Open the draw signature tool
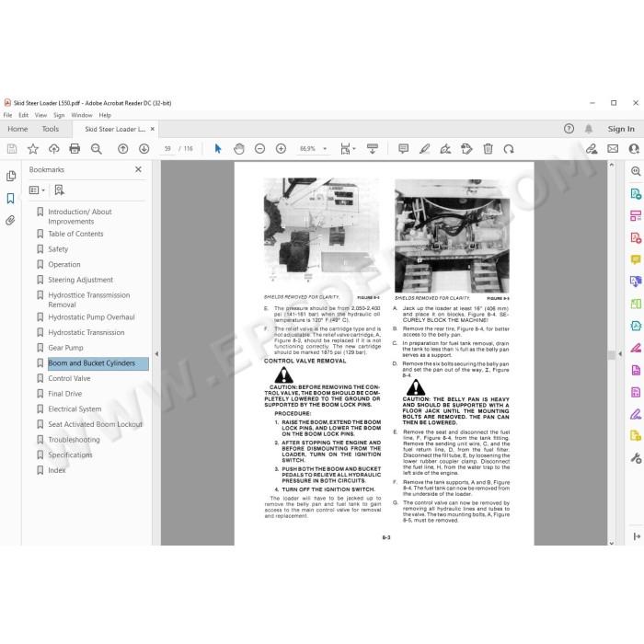644x644 pixels. [x=445, y=149]
